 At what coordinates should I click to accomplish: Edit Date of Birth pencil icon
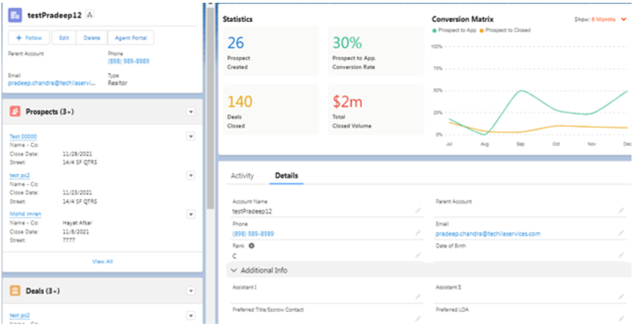[621, 255]
